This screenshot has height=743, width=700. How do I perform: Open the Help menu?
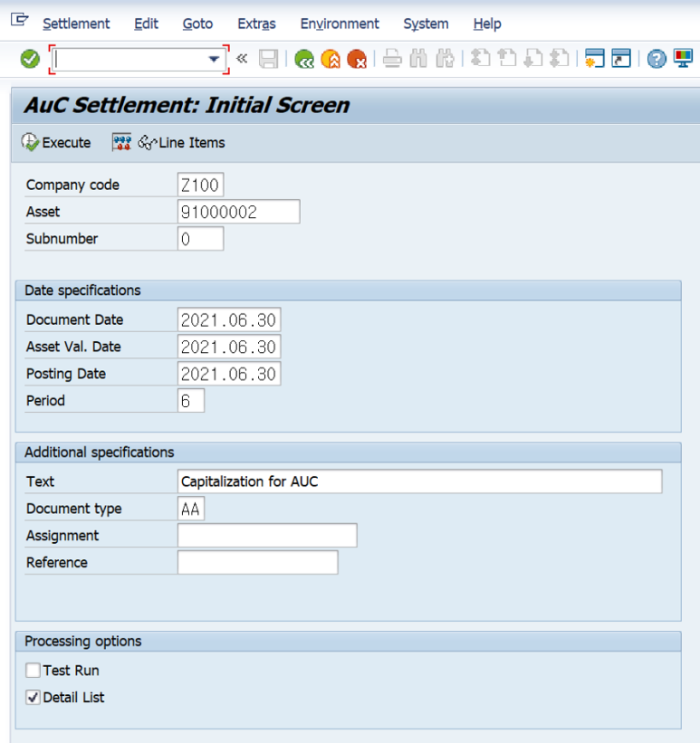487,24
